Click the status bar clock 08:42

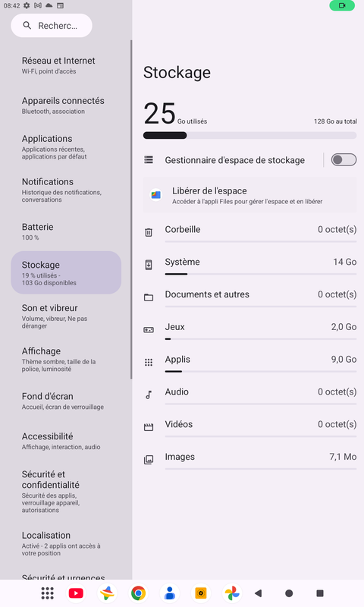[x=11, y=5]
